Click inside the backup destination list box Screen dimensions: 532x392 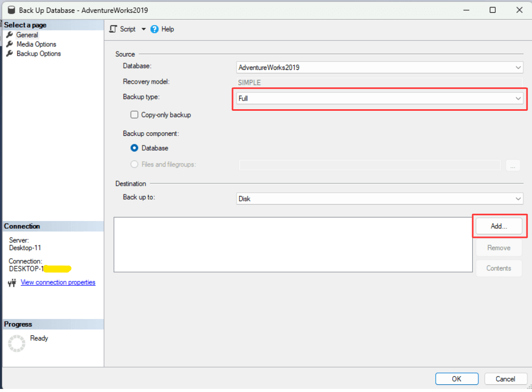292,244
